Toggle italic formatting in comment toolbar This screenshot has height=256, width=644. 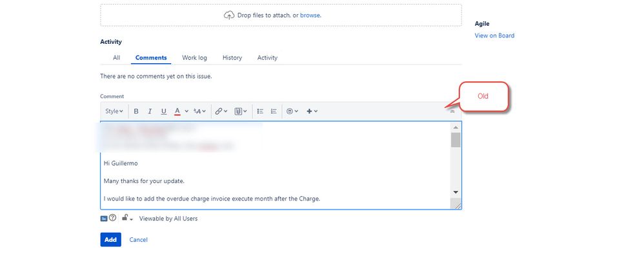pyautogui.click(x=150, y=111)
